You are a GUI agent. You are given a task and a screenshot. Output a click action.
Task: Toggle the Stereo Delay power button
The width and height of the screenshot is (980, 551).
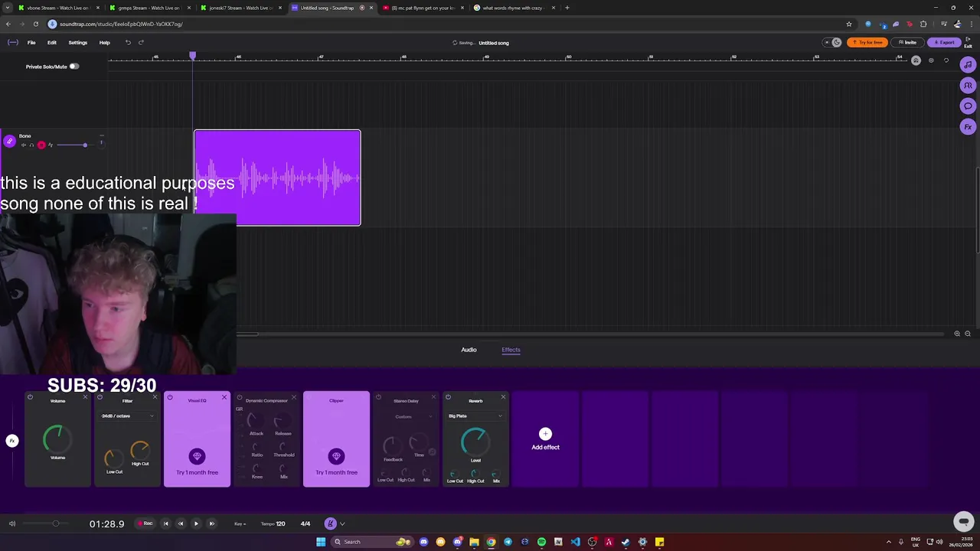click(378, 397)
